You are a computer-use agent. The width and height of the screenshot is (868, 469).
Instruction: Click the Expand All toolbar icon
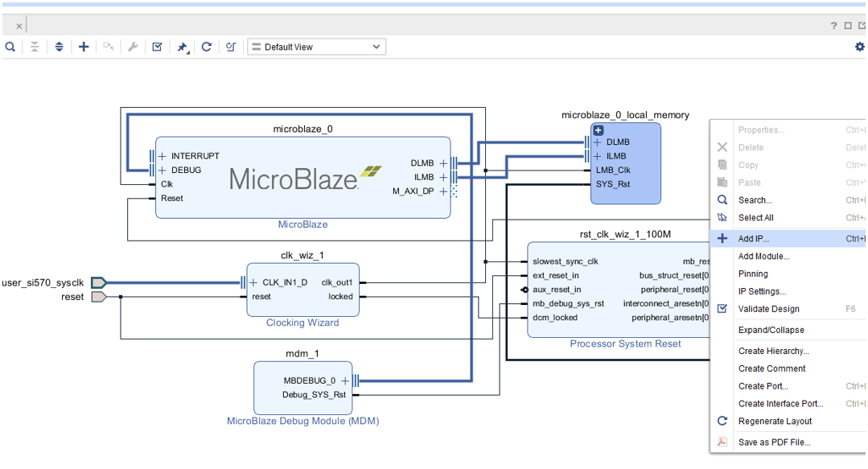point(59,47)
